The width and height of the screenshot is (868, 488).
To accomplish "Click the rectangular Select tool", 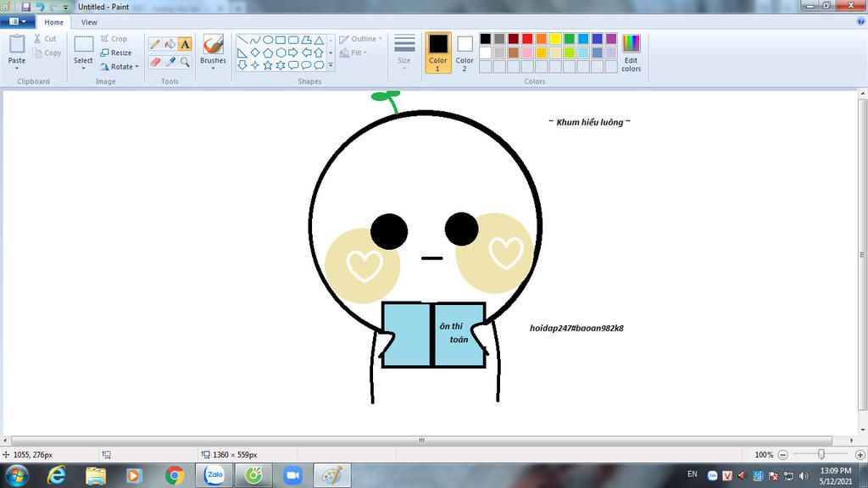I will pos(84,44).
